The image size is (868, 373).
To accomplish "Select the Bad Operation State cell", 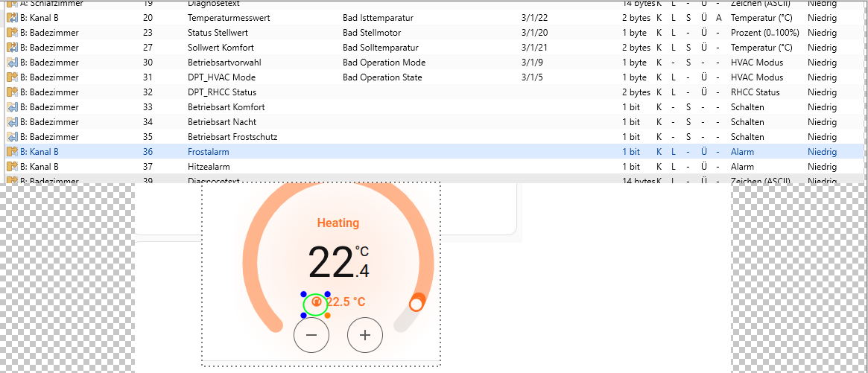I will (x=382, y=77).
